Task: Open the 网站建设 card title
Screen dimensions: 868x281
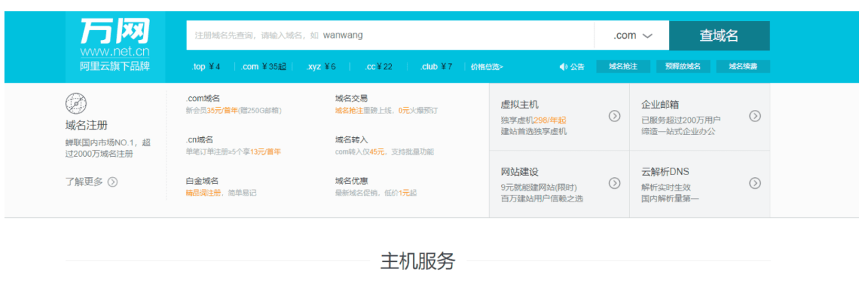Action: click(x=519, y=172)
